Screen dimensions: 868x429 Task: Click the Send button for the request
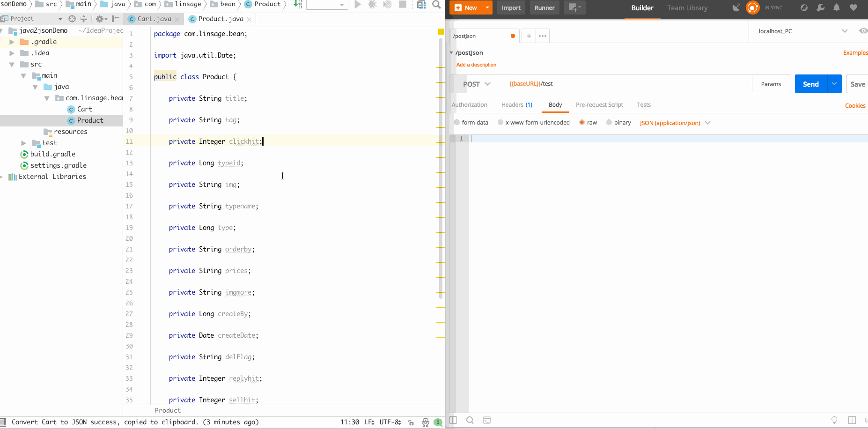[810, 84]
